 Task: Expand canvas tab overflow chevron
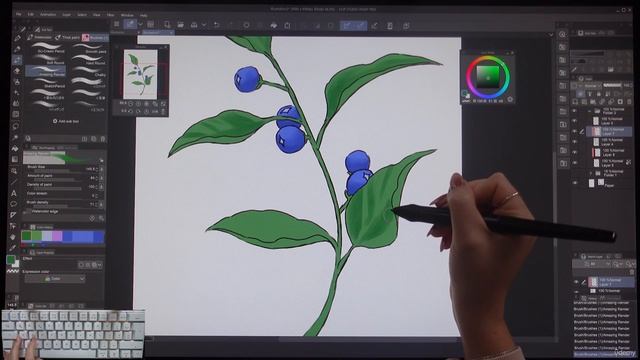551,35
